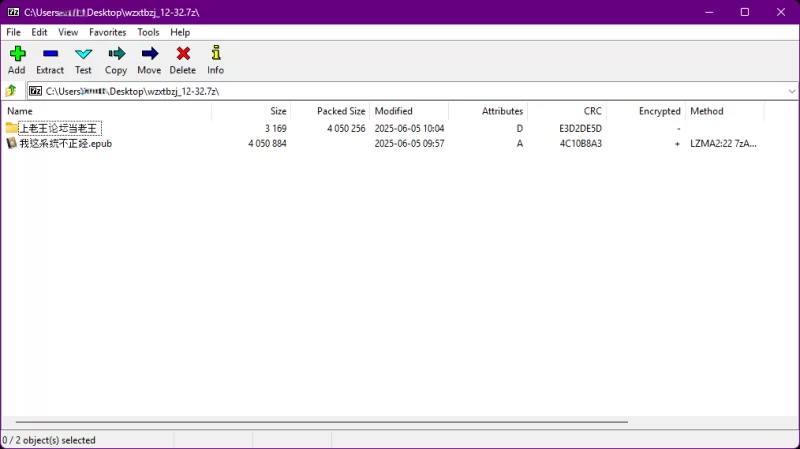Open the Info toolbar icon

click(215, 54)
